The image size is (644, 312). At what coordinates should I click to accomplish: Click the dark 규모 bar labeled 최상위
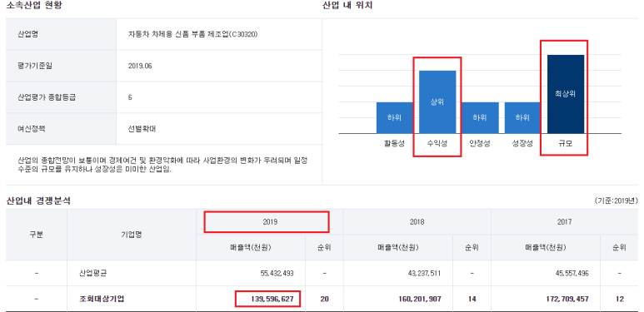(566, 94)
